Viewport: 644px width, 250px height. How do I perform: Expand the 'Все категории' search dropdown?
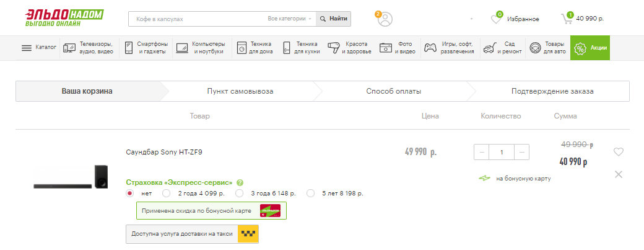[x=290, y=19]
